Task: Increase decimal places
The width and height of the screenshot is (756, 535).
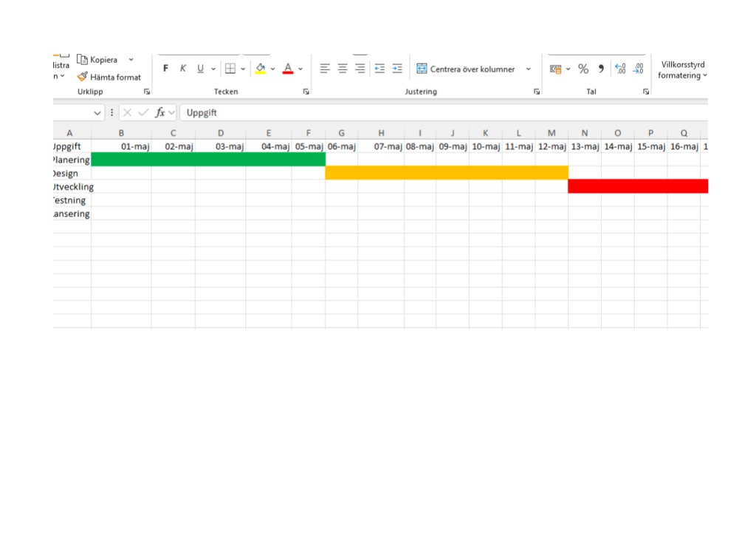Action: tap(620, 69)
